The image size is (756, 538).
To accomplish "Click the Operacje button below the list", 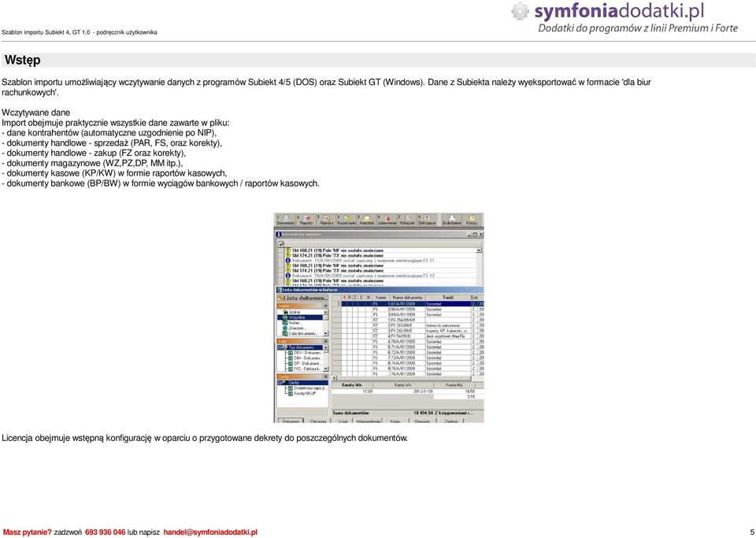I will pos(422,421).
